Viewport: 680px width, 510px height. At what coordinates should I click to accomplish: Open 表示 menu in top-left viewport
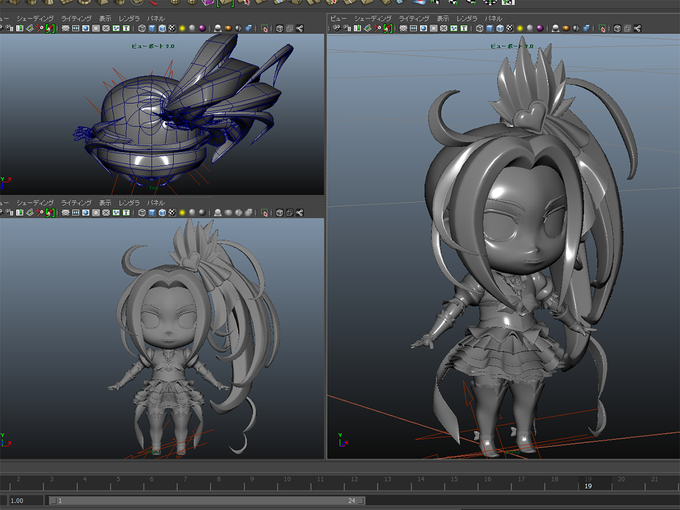point(105,19)
